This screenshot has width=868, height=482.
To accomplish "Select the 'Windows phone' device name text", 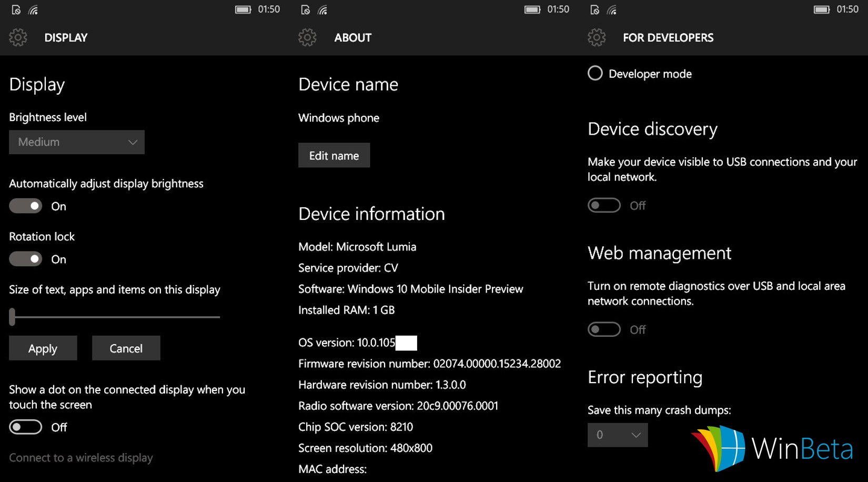I will pos(339,118).
